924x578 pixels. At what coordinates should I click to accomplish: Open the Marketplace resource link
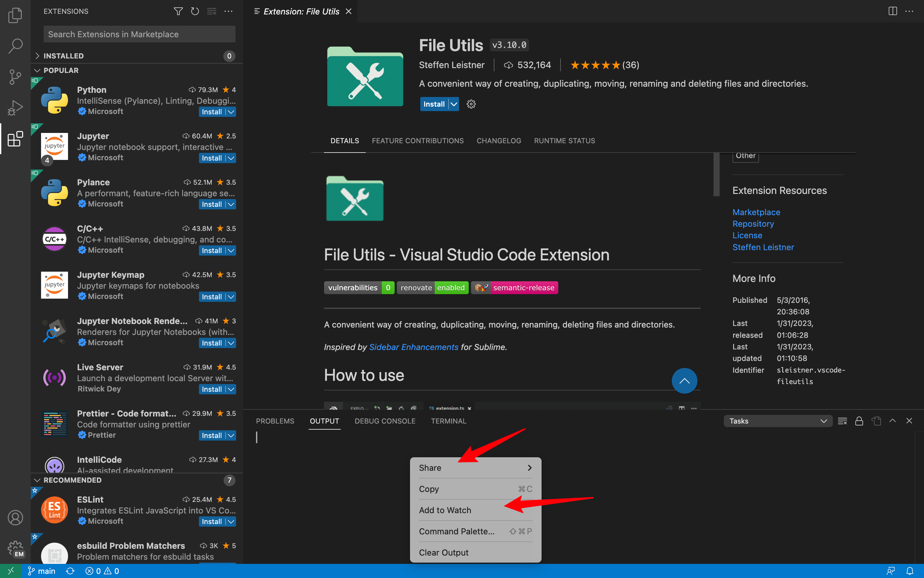(x=756, y=212)
